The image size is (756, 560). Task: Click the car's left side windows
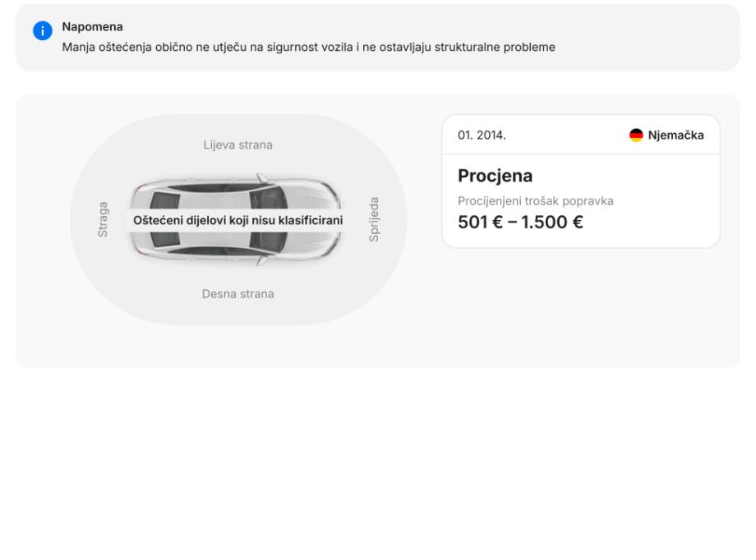point(218,188)
